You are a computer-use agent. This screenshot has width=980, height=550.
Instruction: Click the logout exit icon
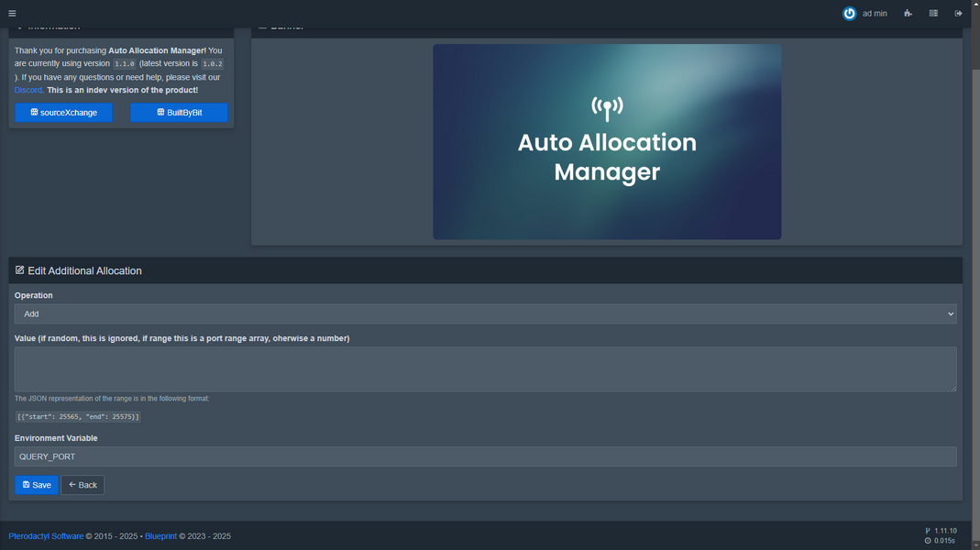pos(959,14)
